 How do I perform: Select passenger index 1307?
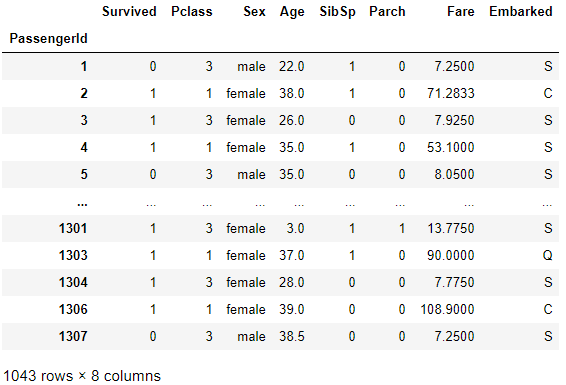[x=73, y=337]
